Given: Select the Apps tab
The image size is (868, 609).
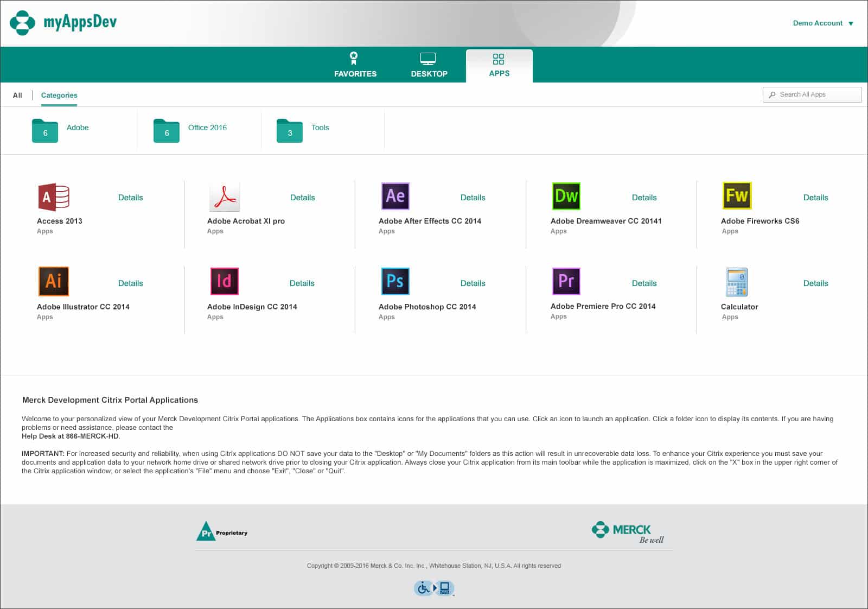Looking at the screenshot, I should pyautogui.click(x=499, y=66).
